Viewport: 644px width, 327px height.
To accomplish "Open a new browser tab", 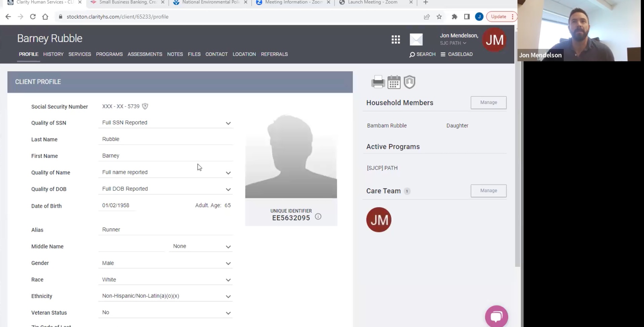I will pos(426,2).
